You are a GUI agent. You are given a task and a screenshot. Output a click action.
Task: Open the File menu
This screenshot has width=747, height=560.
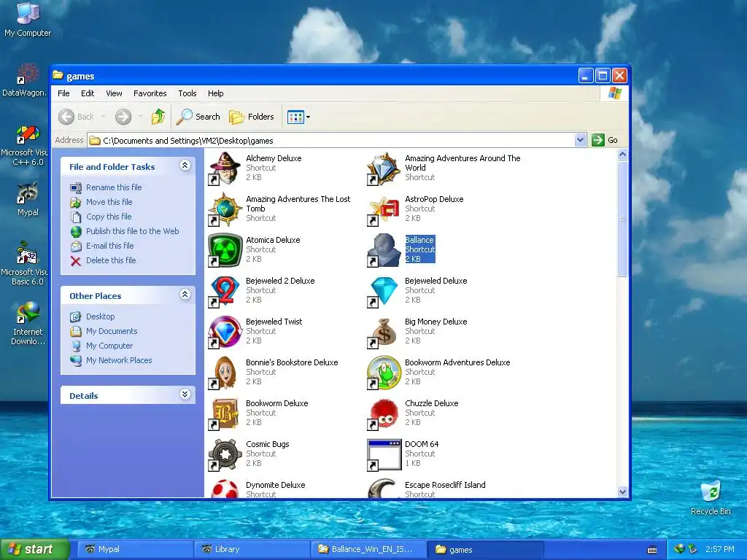point(63,93)
